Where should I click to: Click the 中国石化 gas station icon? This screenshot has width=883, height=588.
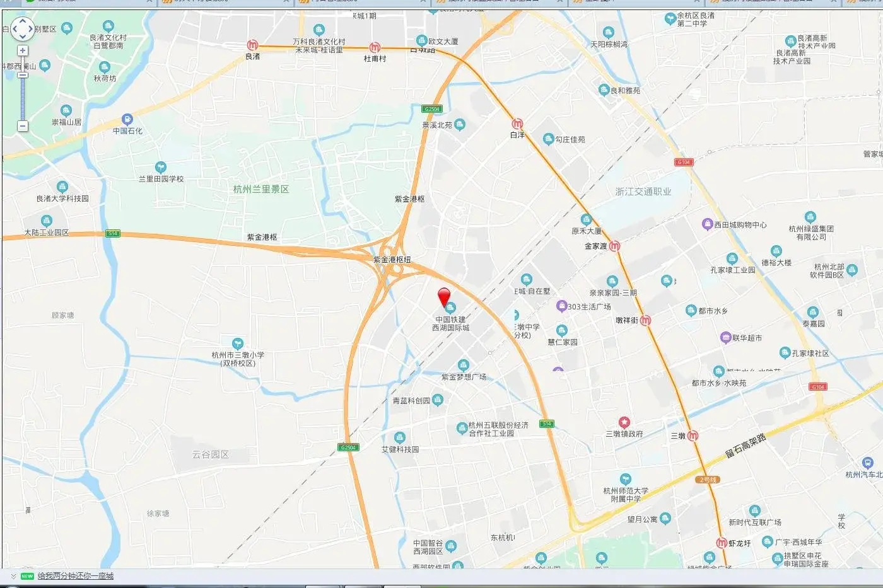127,120
